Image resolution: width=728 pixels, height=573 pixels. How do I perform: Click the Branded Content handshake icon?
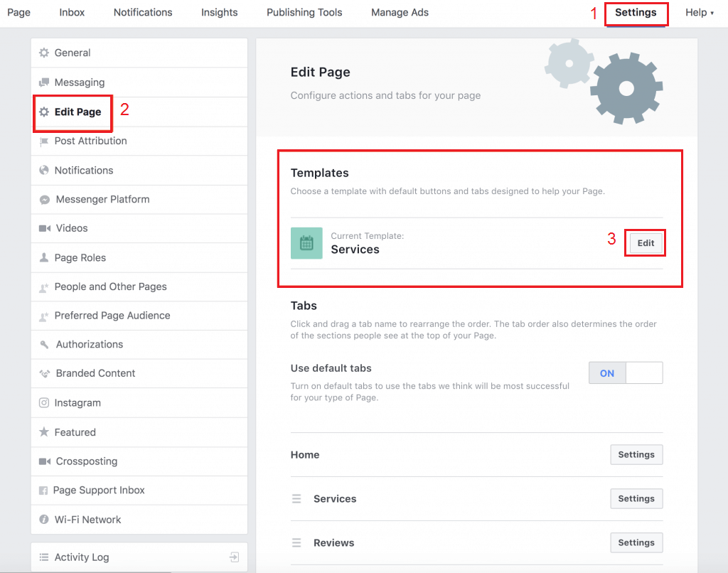[x=44, y=373]
